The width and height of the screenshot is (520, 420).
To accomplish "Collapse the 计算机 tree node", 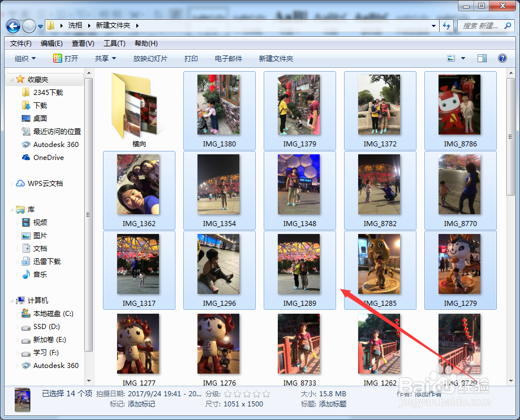I will (x=12, y=301).
